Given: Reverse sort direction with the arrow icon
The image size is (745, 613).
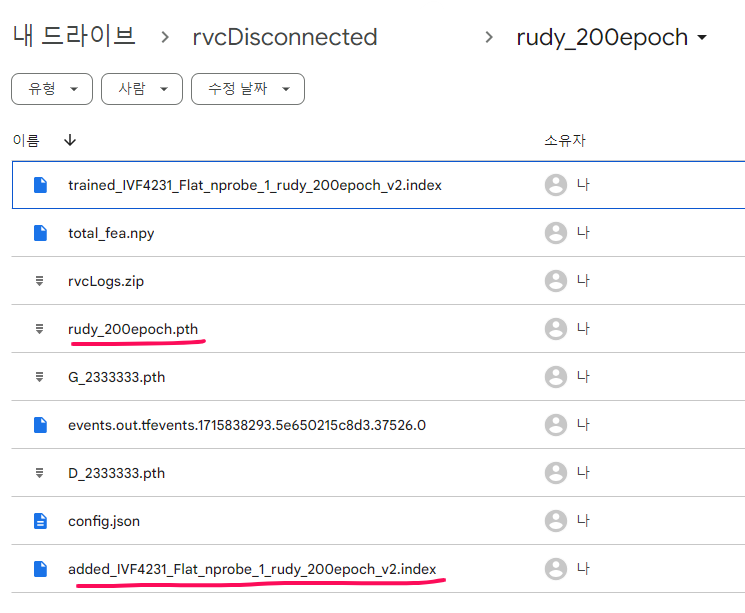Looking at the screenshot, I should [x=70, y=140].
